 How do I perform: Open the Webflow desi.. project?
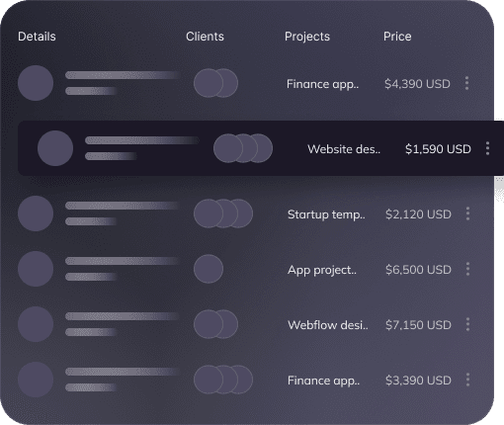pos(328,325)
